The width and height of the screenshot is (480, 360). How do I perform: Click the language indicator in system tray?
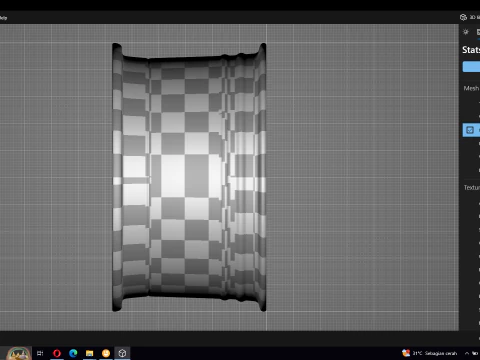(x=475, y=353)
